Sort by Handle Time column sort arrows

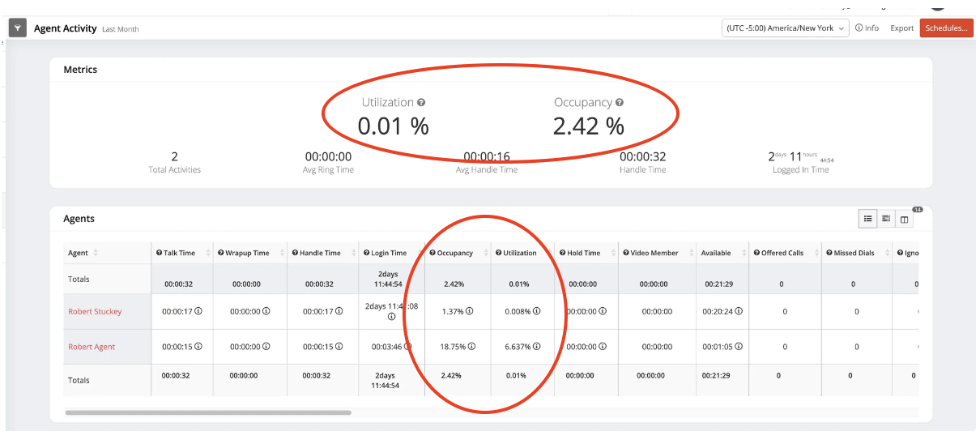350,254
